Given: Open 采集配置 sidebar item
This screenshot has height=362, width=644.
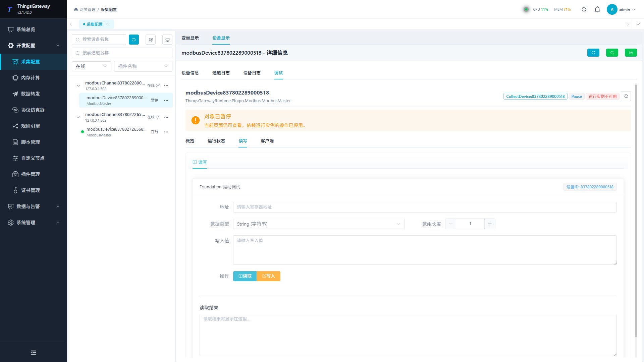Looking at the screenshot, I should click(34, 62).
